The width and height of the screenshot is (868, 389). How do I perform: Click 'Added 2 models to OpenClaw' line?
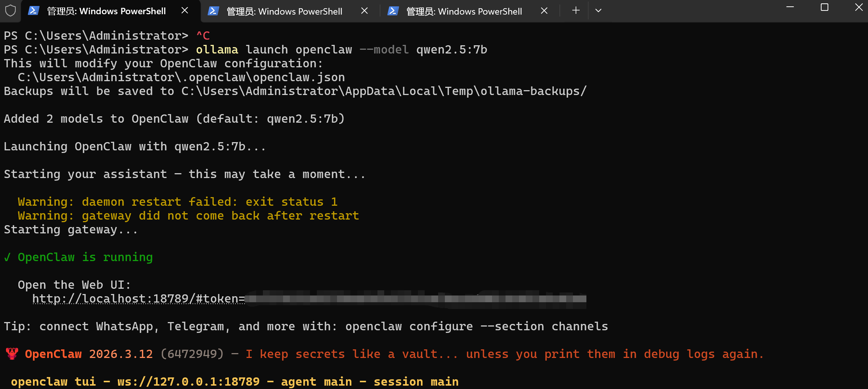(x=174, y=119)
